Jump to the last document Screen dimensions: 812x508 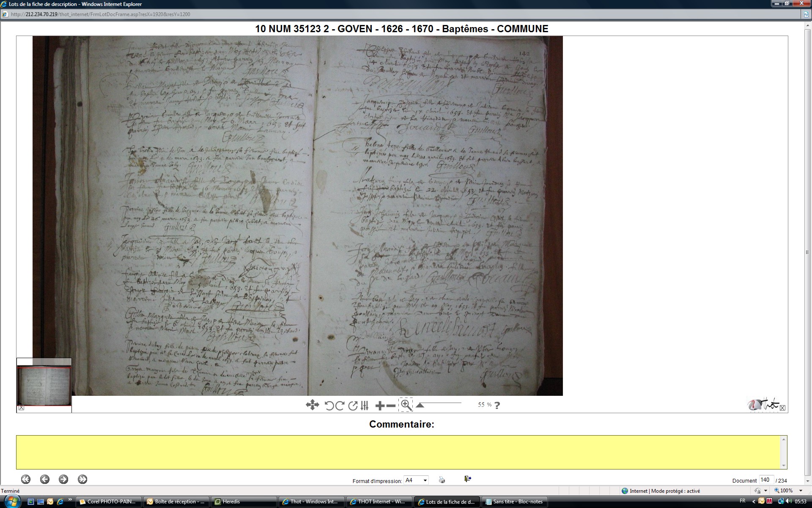[x=82, y=479]
